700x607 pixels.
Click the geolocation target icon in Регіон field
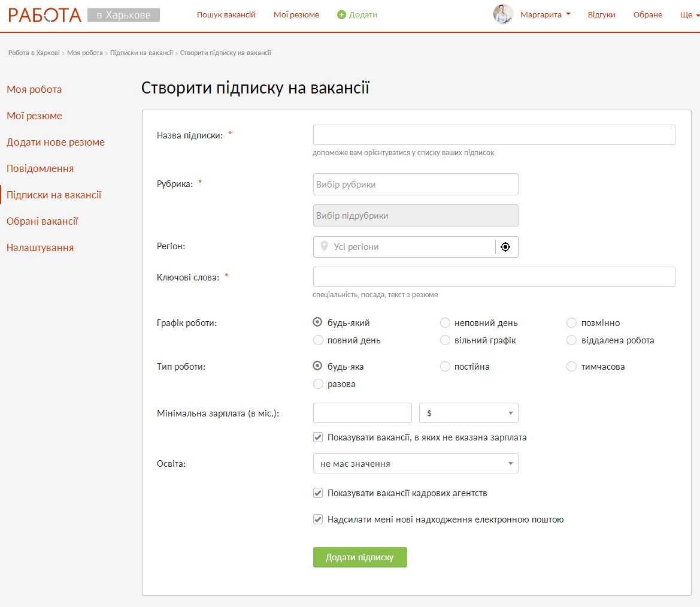coord(505,247)
